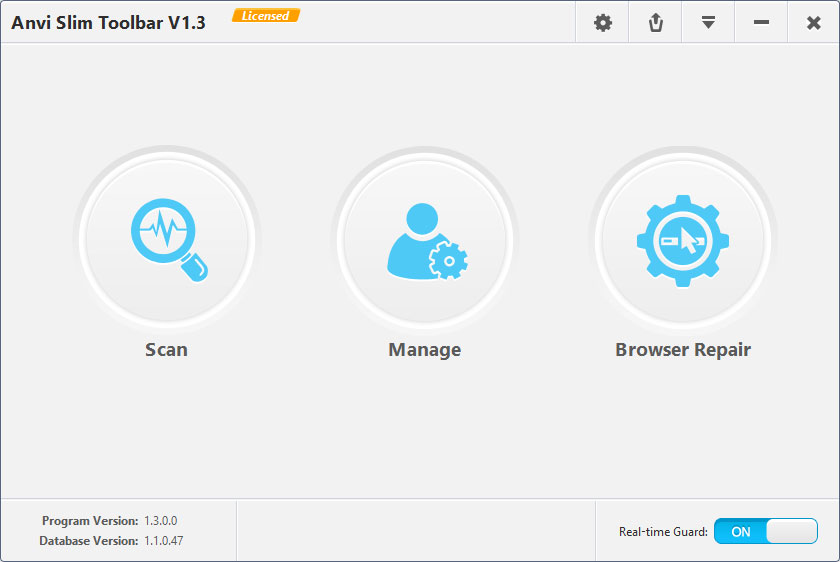Click the program version number 1.3.0.0
The height and width of the screenshot is (562, 840).
click(x=160, y=521)
